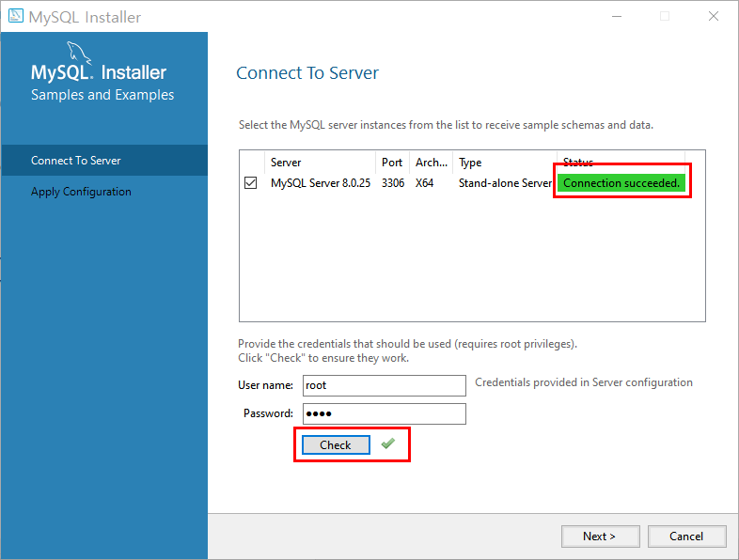Focus the Password field

coord(385,414)
